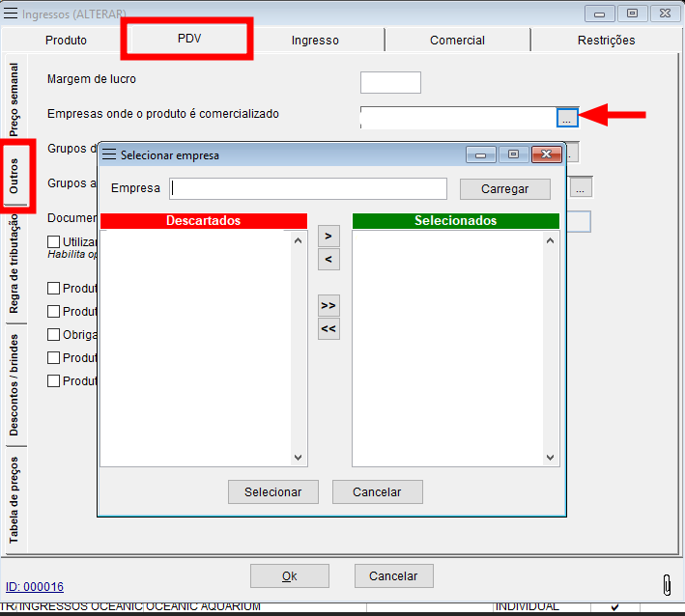Open Descontos / brindes side tab
Screen dimensions: 685x616
tap(14, 384)
